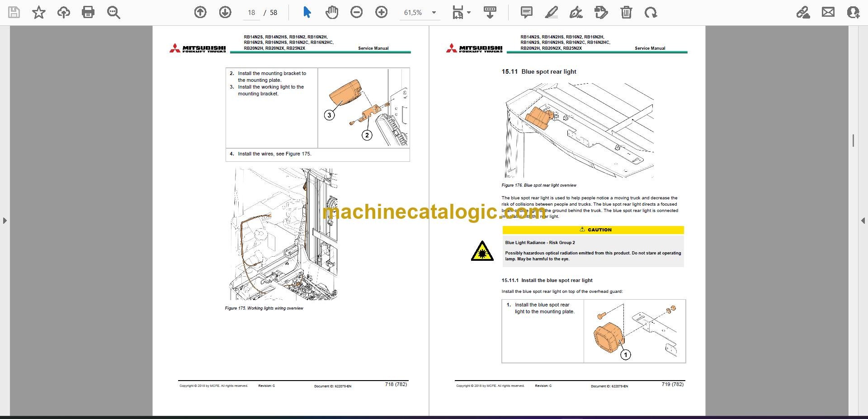This screenshot has height=419, width=868.
Task: Open the scrolling mode tool
Action: (x=490, y=12)
